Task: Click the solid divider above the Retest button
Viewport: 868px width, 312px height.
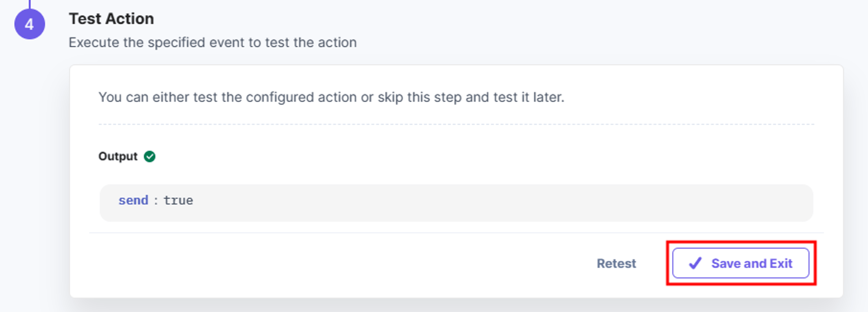Action: 456,233
